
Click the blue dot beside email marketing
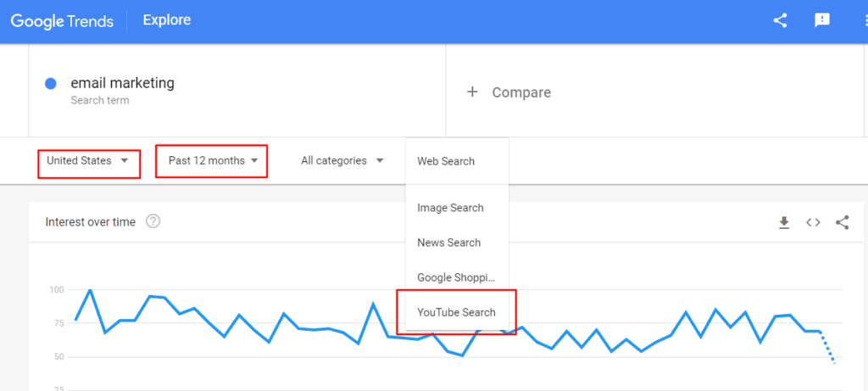pyautogui.click(x=50, y=84)
